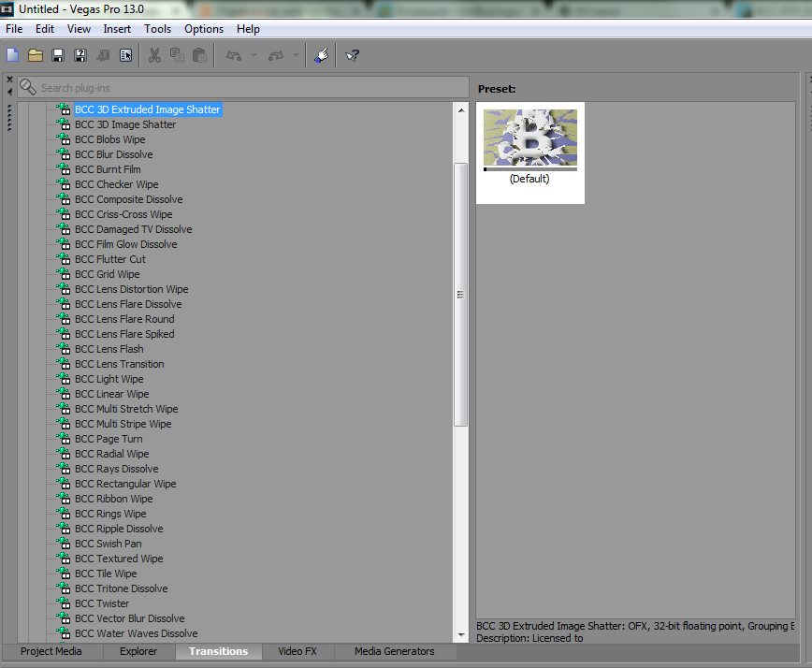Select BCC Composite Dissolve transition
This screenshot has width=812, height=668.
(129, 199)
